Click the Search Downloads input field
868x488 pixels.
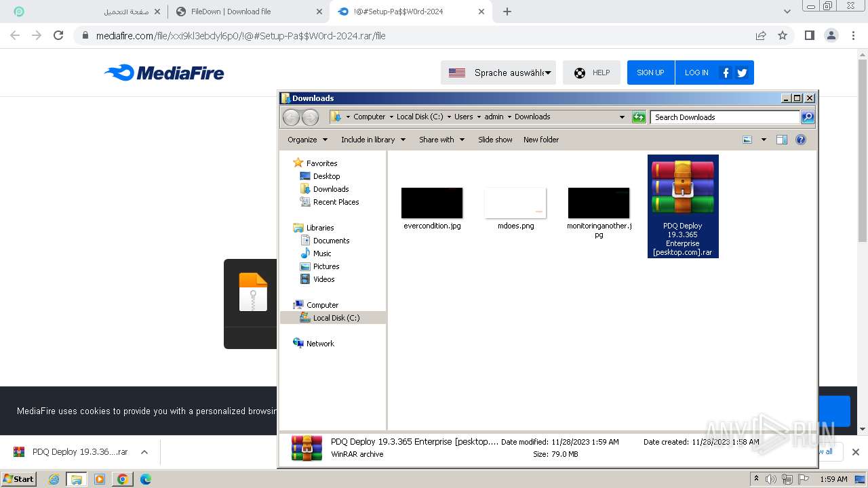point(725,117)
